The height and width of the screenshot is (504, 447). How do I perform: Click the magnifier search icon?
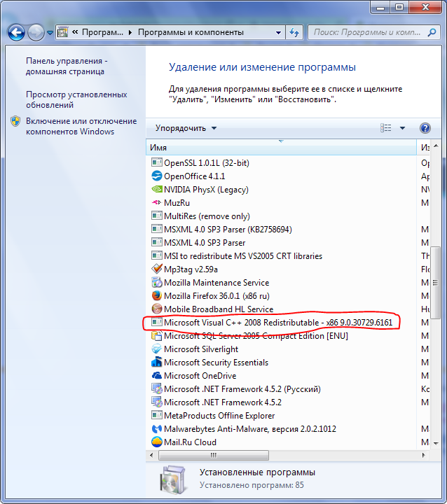coord(432,32)
